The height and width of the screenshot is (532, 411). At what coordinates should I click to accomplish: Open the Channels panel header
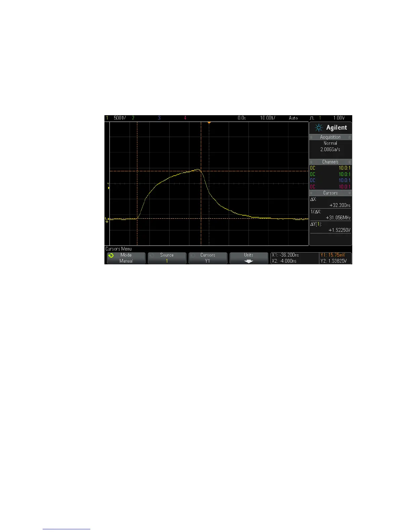click(x=330, y=162)
